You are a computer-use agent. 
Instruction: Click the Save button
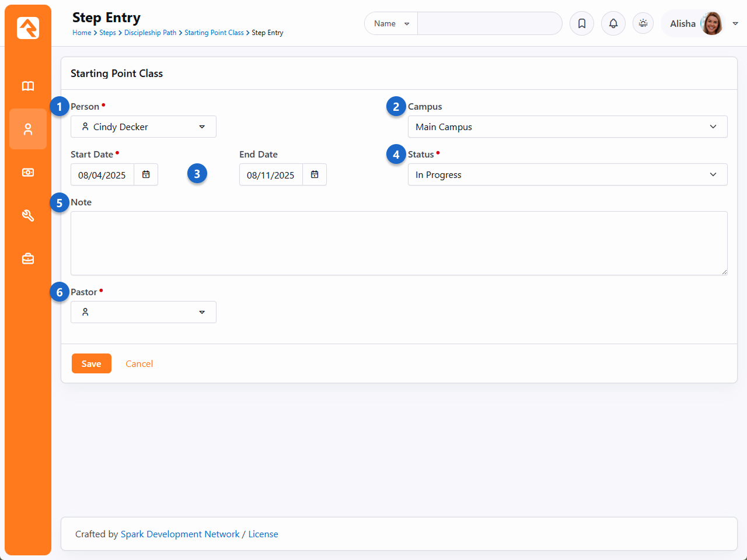pos(91,363)
